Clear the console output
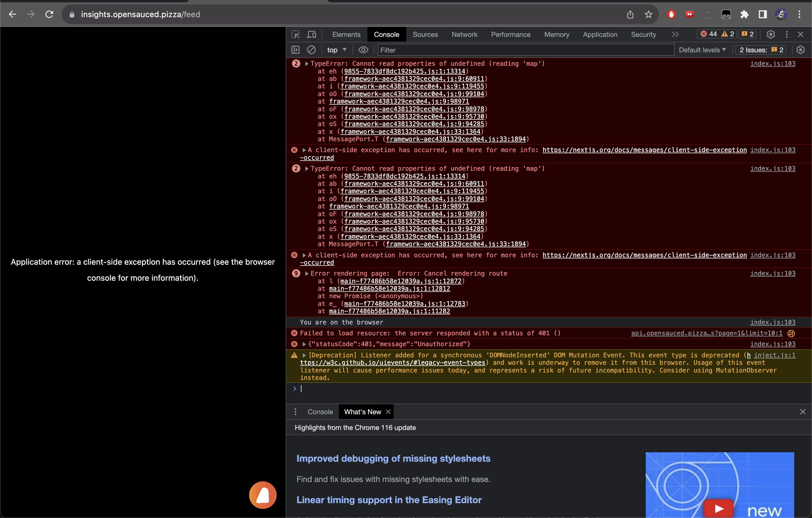This screenshot has height=518, width=812. [x=311, y=50]
